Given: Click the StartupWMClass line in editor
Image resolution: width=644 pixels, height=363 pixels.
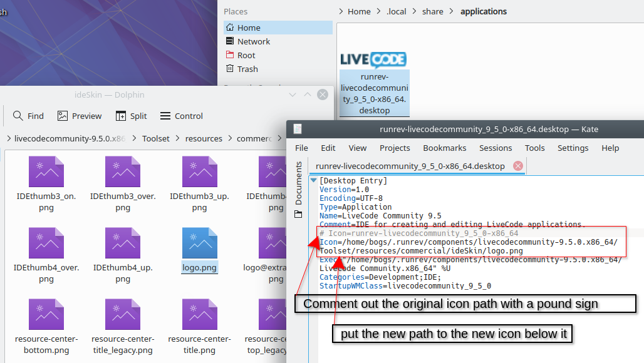Looking at the screenshot, I should pos(405,286).
